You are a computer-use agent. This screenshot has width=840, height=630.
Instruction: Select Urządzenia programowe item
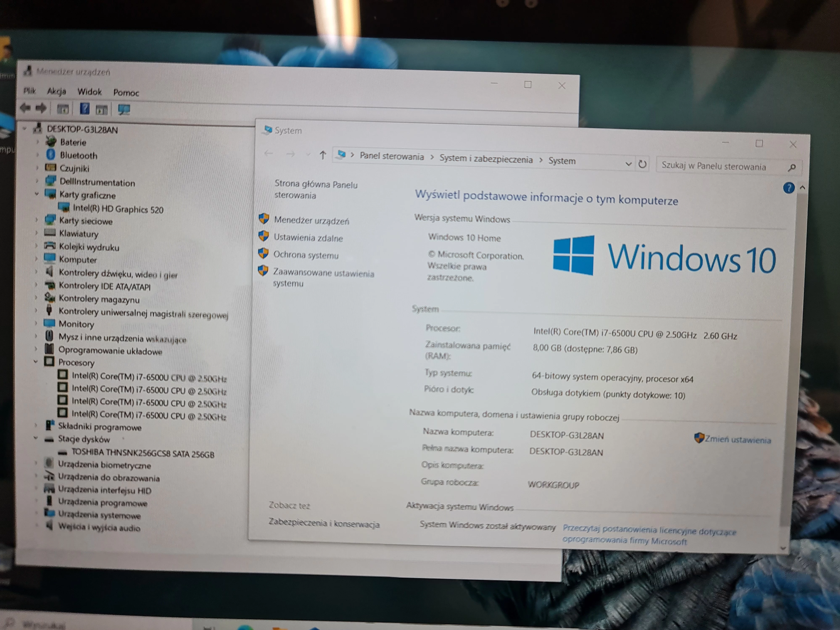click(103, 503)
